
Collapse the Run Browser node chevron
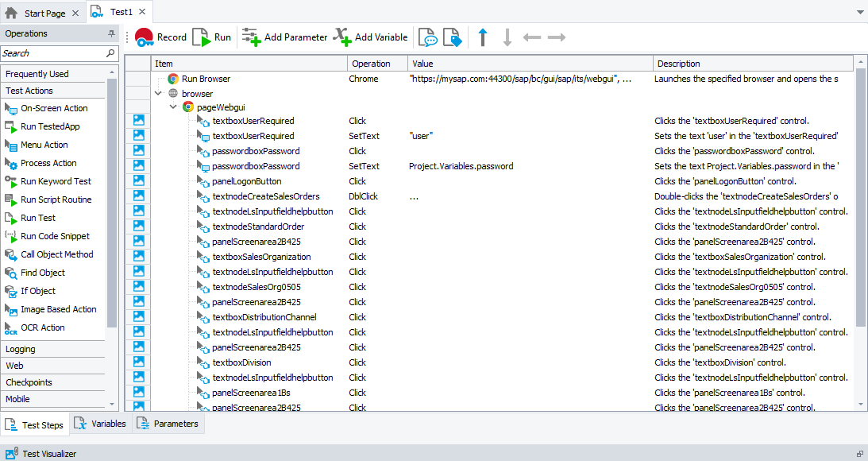click(158, 78)
